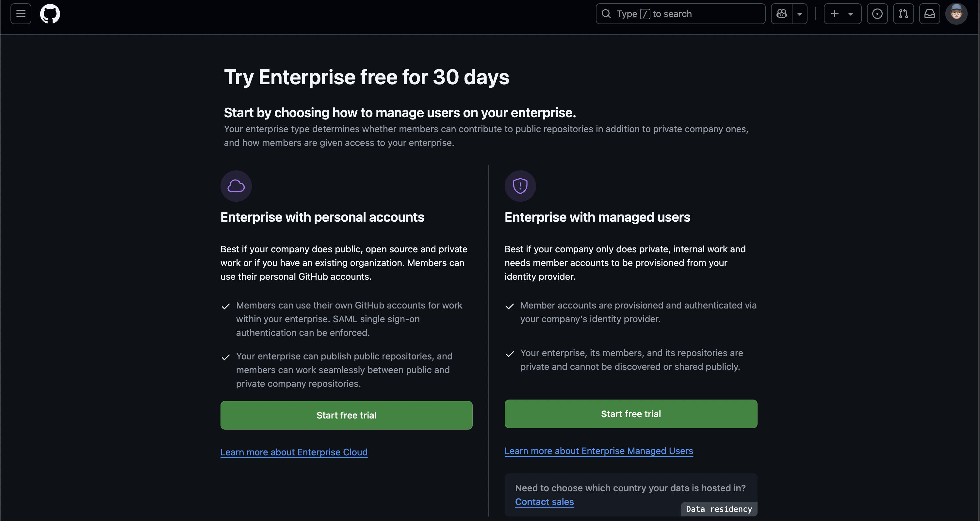Click the shield icon above managed users
The image size is (980, 521).
(520, 186)
